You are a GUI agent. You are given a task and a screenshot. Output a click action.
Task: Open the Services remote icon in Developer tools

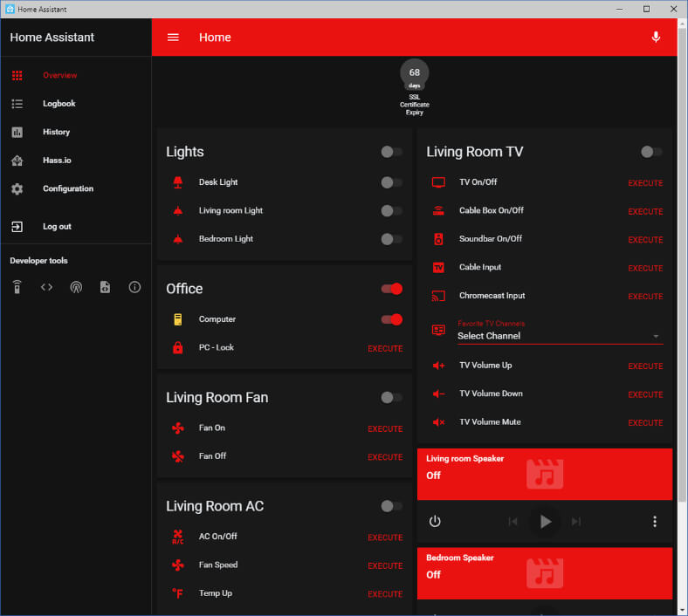(x=17, y=287)
